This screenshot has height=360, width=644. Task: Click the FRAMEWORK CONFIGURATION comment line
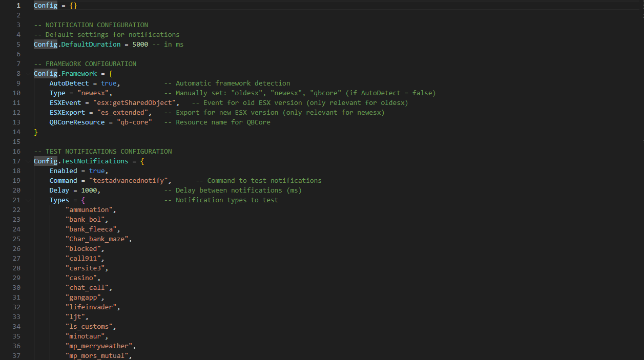[85, 64]
